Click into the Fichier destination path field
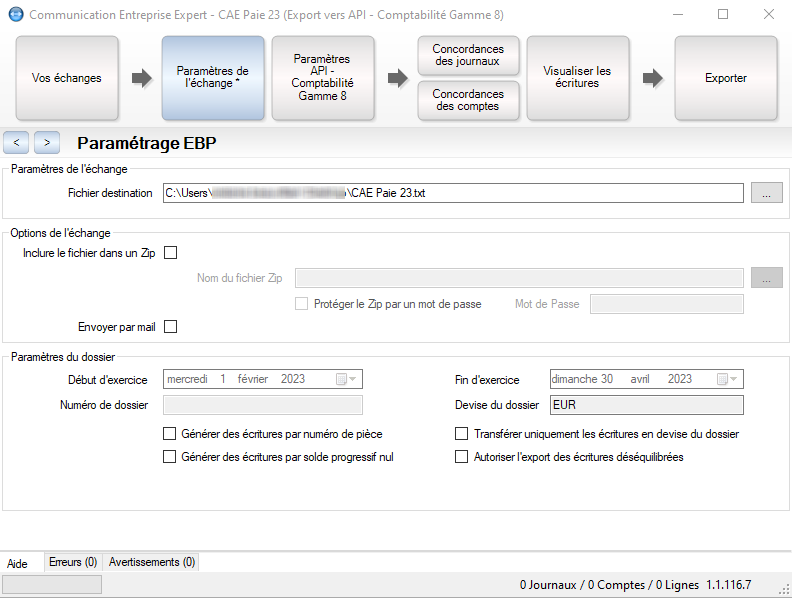The height and width of the screenshot is (598, 792). pos(453,193)
